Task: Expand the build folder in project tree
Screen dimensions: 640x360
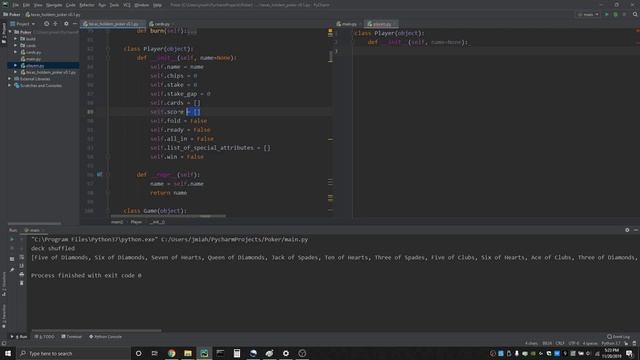Action: coord(16,39)
